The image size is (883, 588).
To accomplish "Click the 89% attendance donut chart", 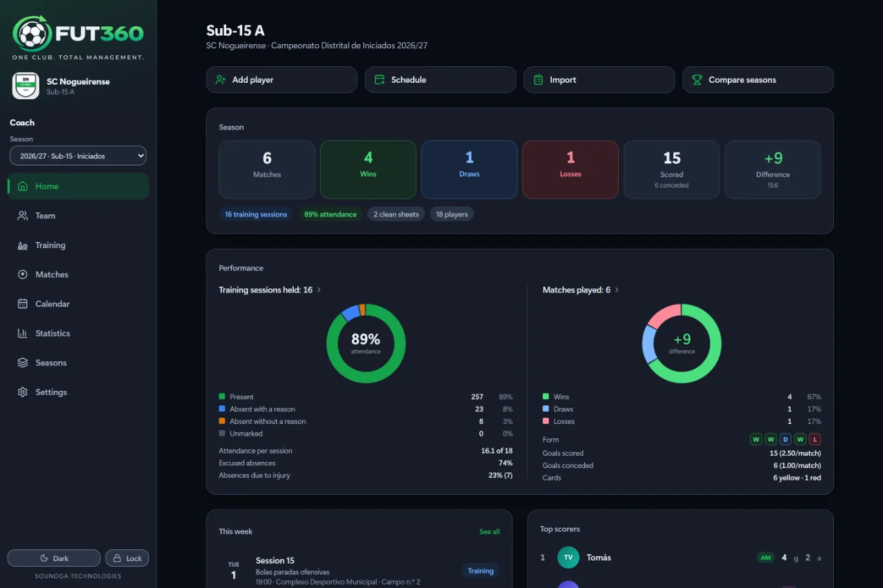I will [366, 343].
